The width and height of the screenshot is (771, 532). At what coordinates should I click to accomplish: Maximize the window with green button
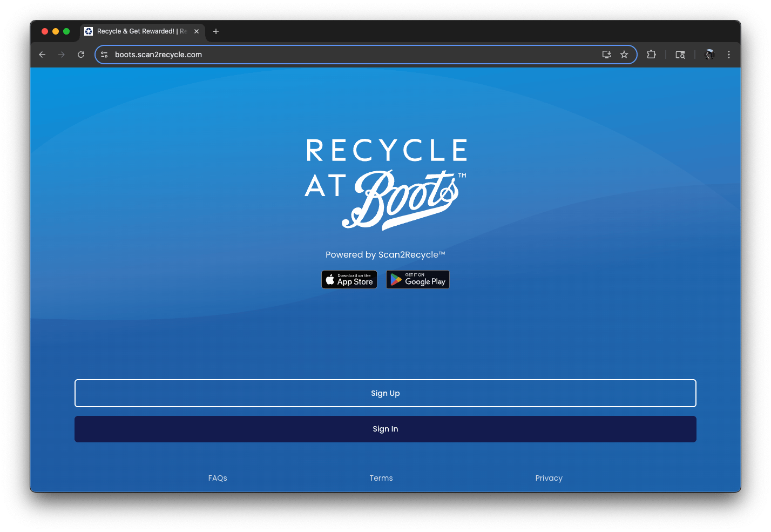[x=66, y=31]
